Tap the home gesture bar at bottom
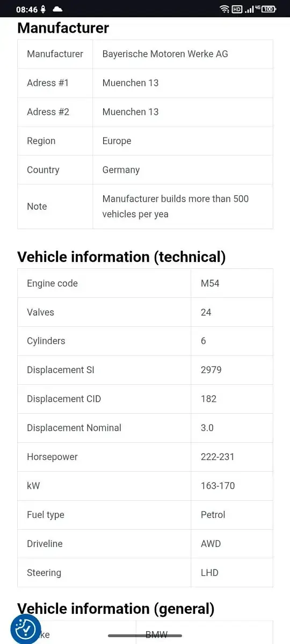Image resolution: width=290 pixels, height=644 pixels. tap(145, 636)
